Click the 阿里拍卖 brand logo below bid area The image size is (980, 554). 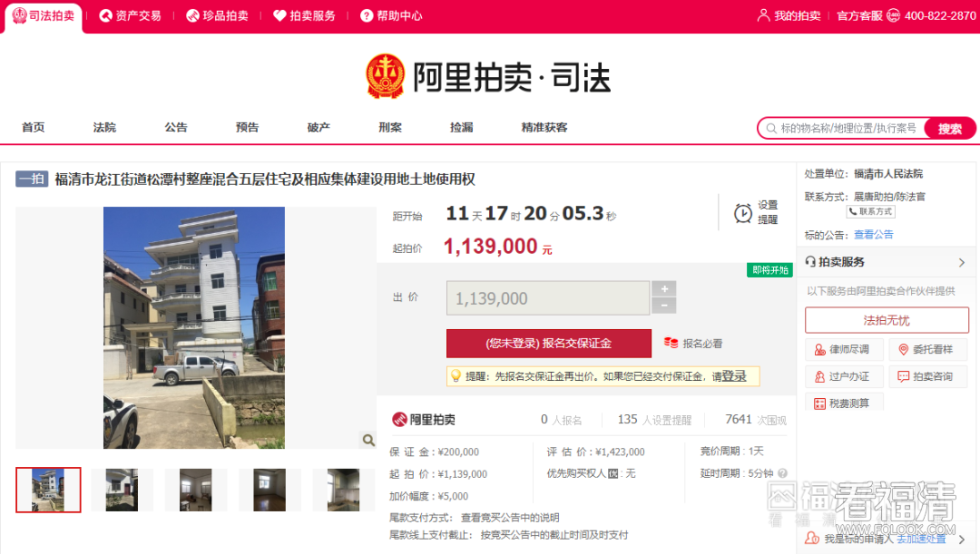(423, 420)
